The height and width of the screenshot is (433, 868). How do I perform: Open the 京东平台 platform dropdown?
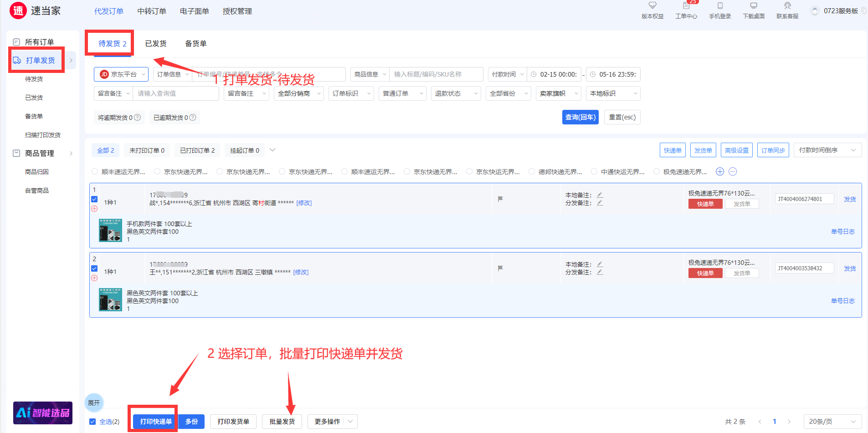pos(121,74)
